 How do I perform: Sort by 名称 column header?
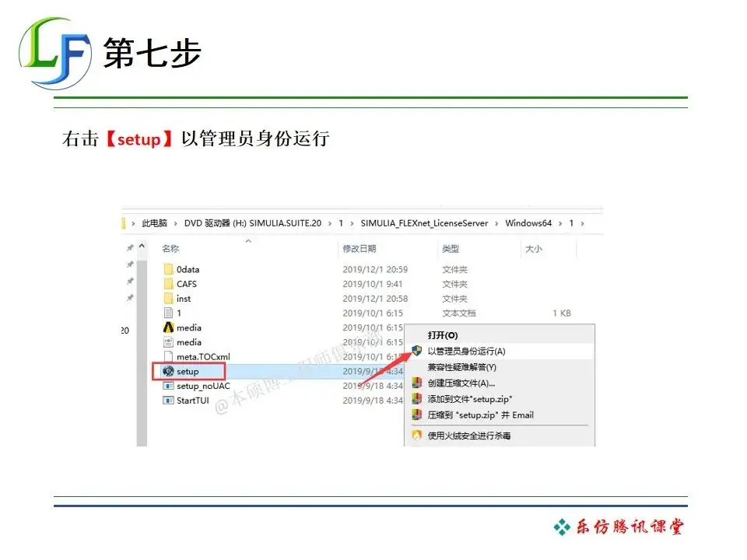click(170, 249)
